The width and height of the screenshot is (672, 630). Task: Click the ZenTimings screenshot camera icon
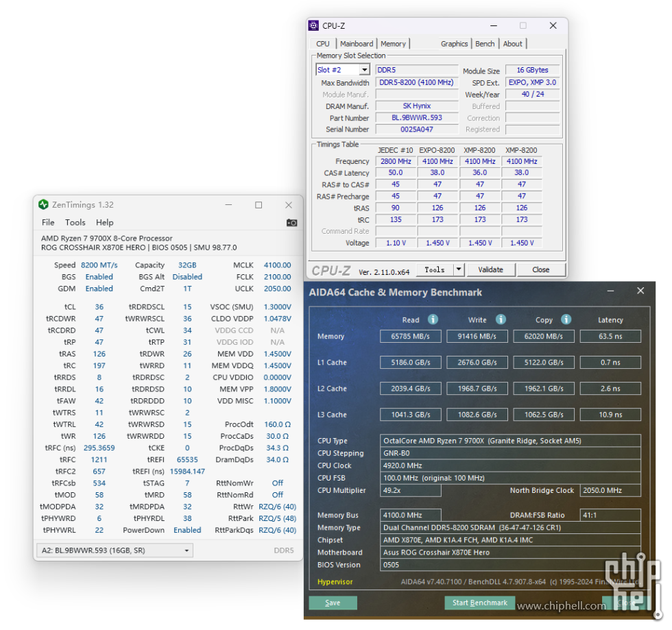[291, 222]
